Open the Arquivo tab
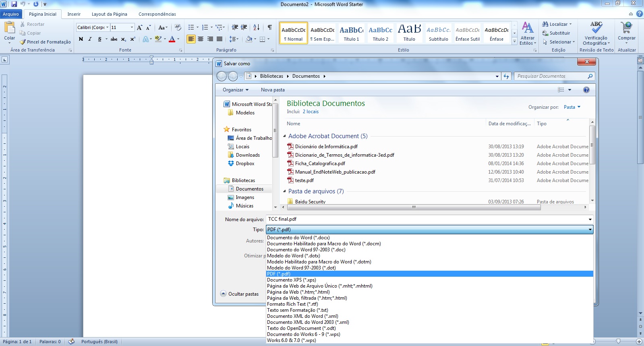The image size is (644, 346). pos(11,14)
